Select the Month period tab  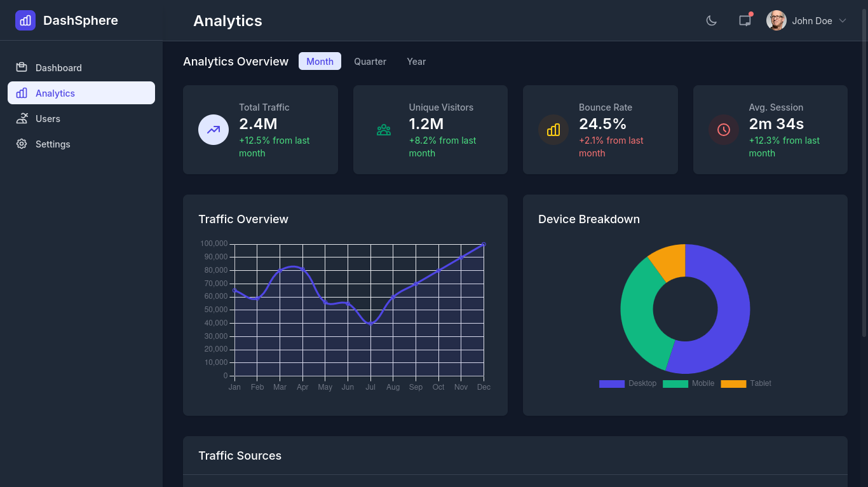tap(320, 61)
